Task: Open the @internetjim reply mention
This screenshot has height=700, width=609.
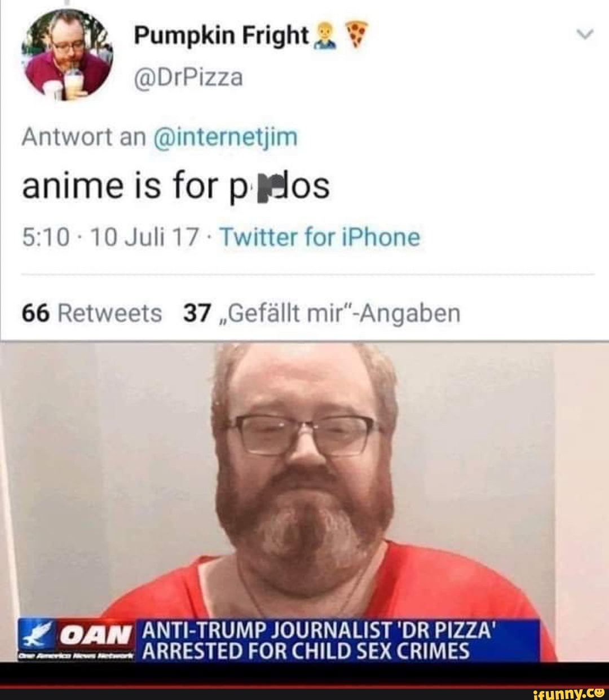Action: [225, 137]
